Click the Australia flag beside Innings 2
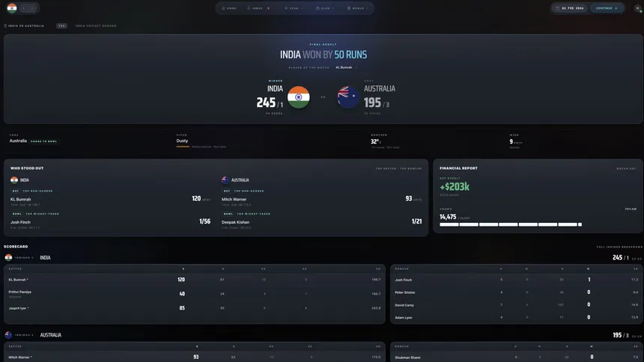Viewport: 644px width, 362px height. [x=8, y=335]
